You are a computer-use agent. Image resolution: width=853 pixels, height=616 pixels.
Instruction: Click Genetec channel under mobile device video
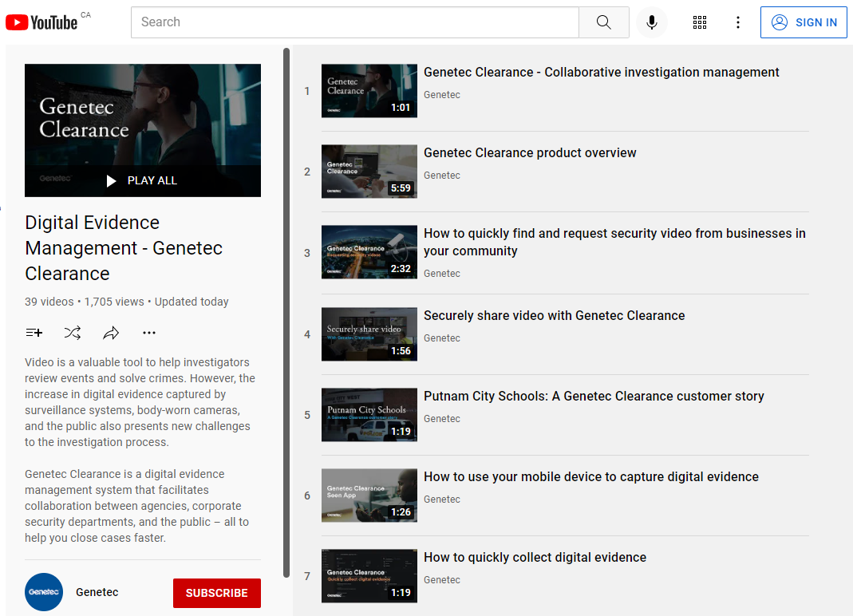tap(442, 499)
